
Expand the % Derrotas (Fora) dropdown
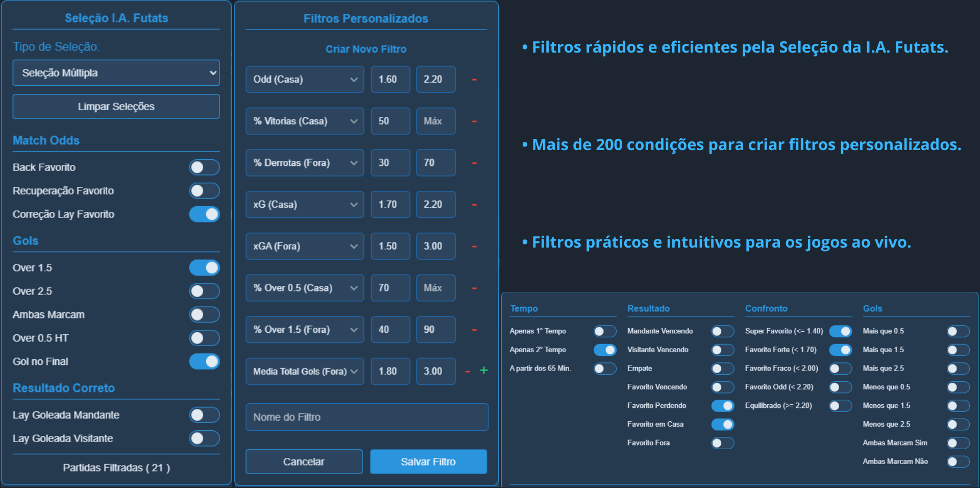coord(305,163)
